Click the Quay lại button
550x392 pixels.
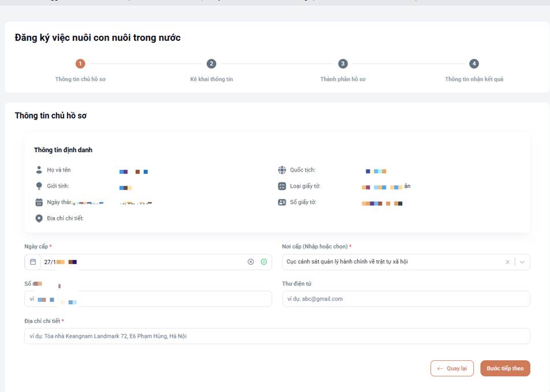click(x=452, y=368)
